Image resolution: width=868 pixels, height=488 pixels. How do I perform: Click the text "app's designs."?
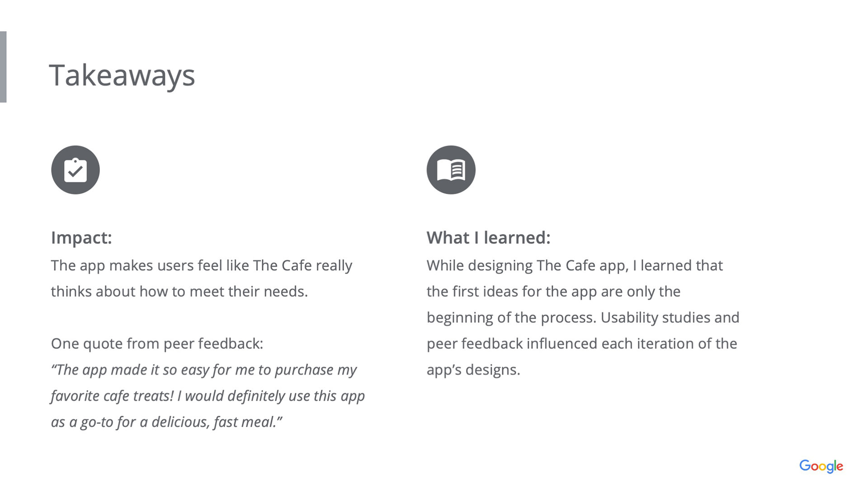click(473, 370)
